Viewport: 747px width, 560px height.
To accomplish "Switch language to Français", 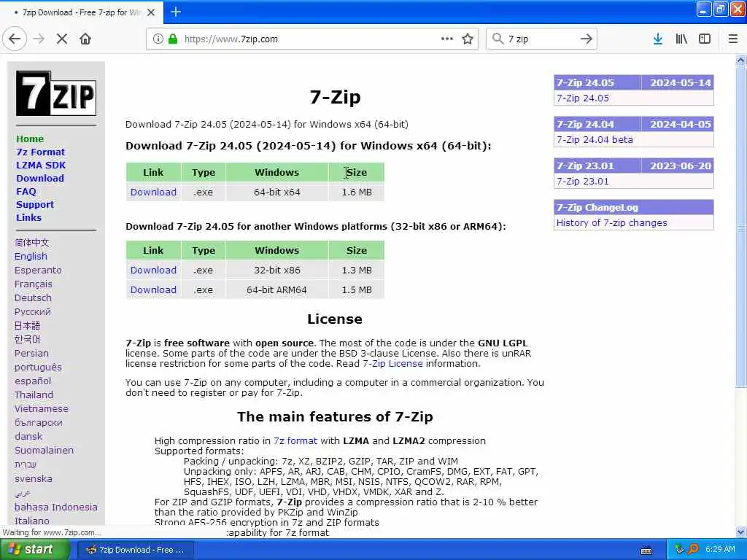I will tap(33, 284).
